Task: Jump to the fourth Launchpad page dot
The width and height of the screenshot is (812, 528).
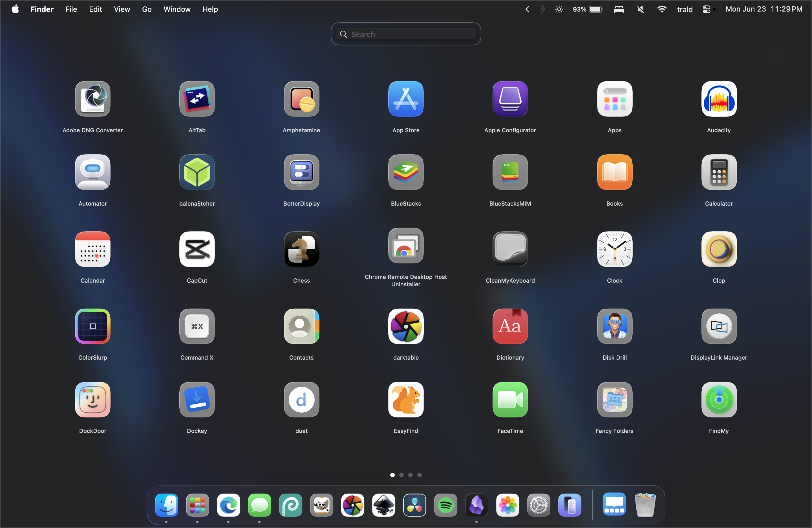Action: (x=420, y=475)
